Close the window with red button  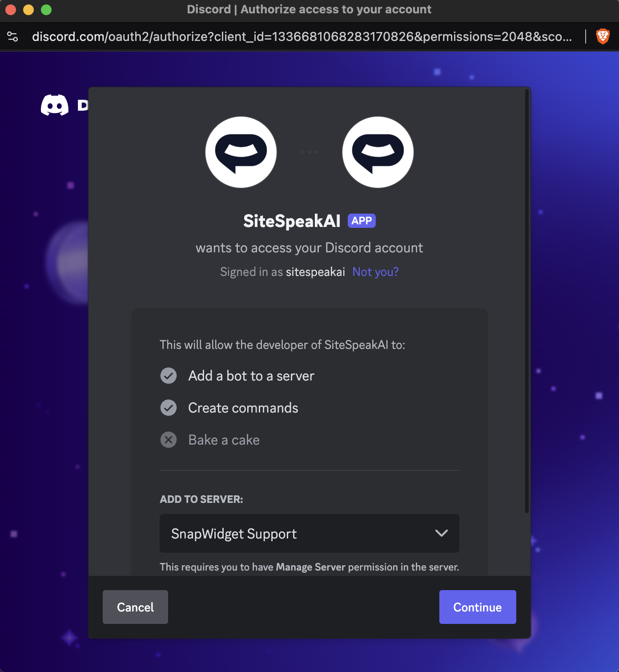tap(11, 9)
